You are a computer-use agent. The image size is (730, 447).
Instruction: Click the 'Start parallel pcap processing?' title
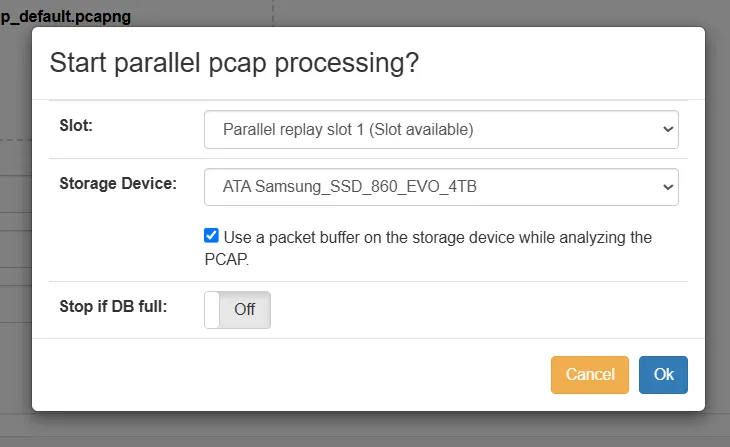click(234, 62)
